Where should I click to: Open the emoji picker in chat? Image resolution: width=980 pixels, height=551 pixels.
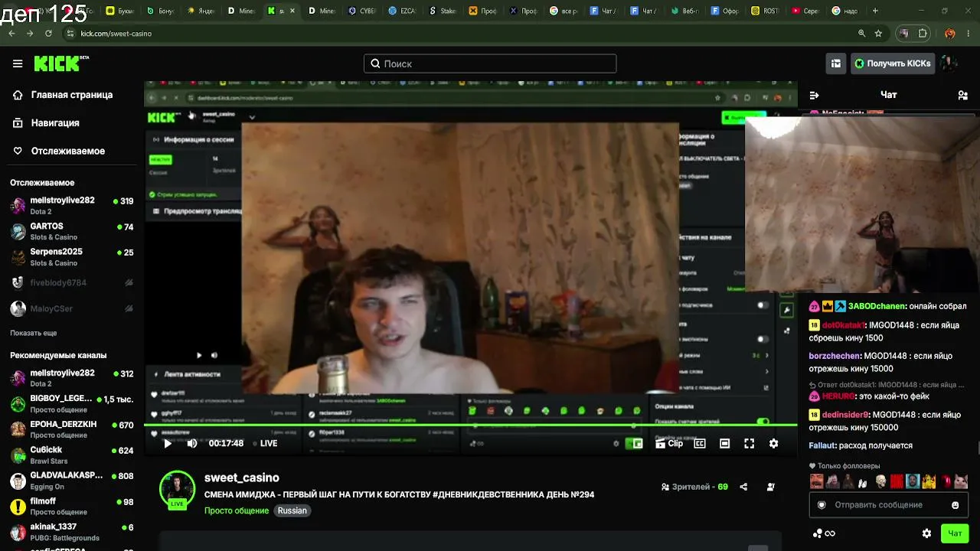(x=955, y=505)
